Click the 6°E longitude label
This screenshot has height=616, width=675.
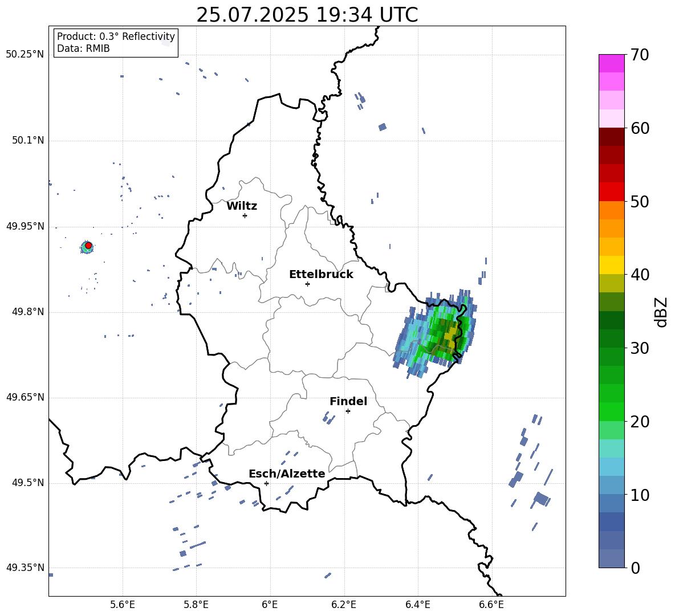pyautogui.click(x=270, y=605)
